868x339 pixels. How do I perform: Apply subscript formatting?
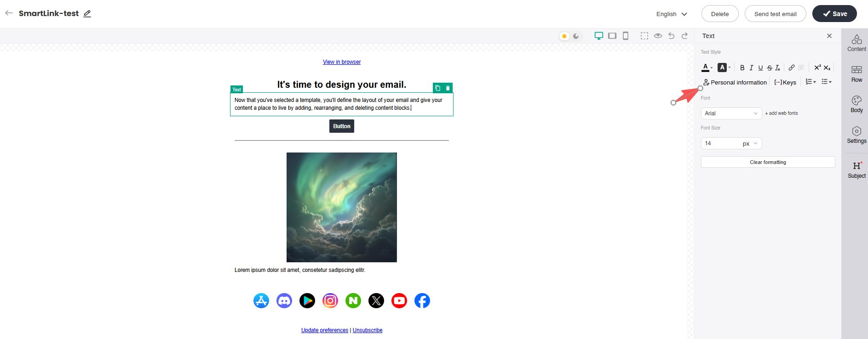[x=827, y=68]
